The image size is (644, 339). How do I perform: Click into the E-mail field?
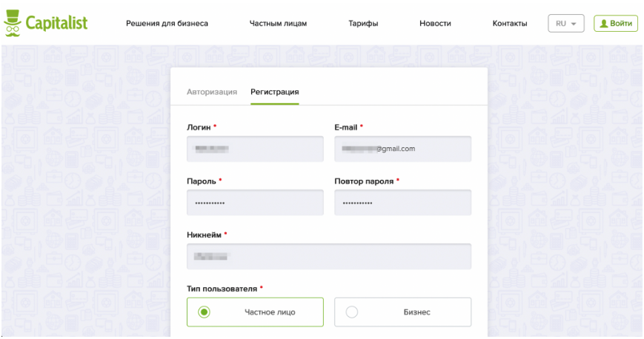(402, 149)
